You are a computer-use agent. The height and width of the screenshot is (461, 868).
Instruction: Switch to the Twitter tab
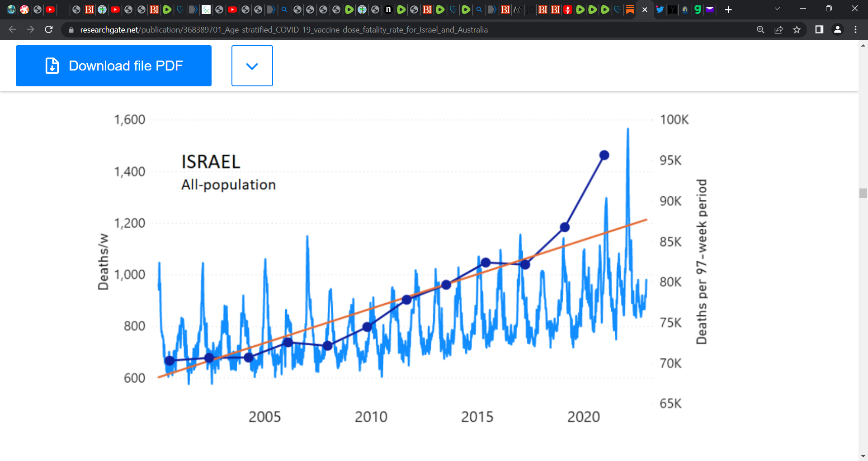(660, 9)
